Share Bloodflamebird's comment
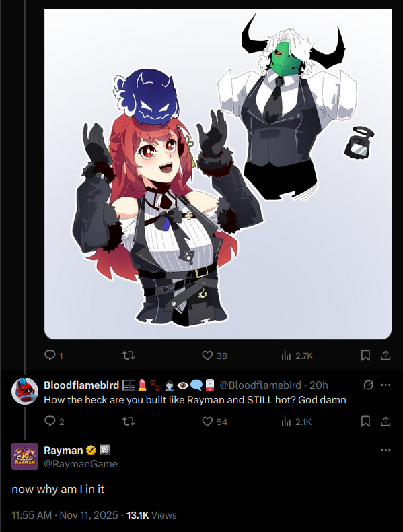Viewport: 403px width, 532px height. pos(386,422)
